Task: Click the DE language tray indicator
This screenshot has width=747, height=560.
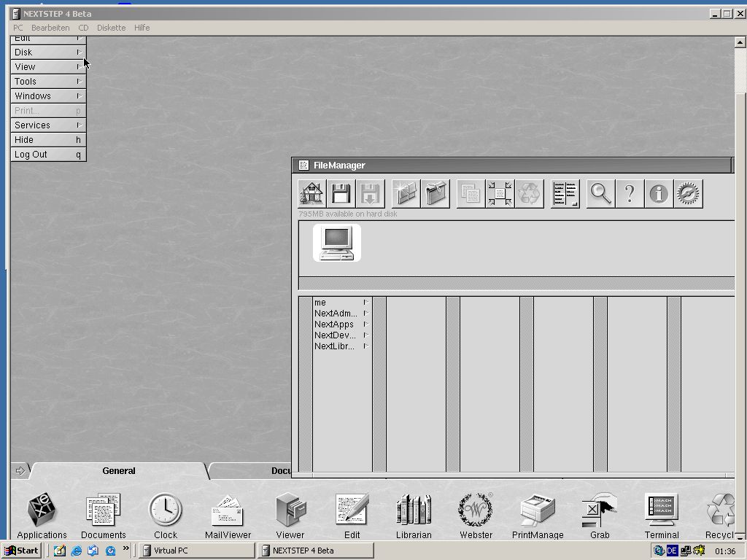Action: (x=672, y=551)
